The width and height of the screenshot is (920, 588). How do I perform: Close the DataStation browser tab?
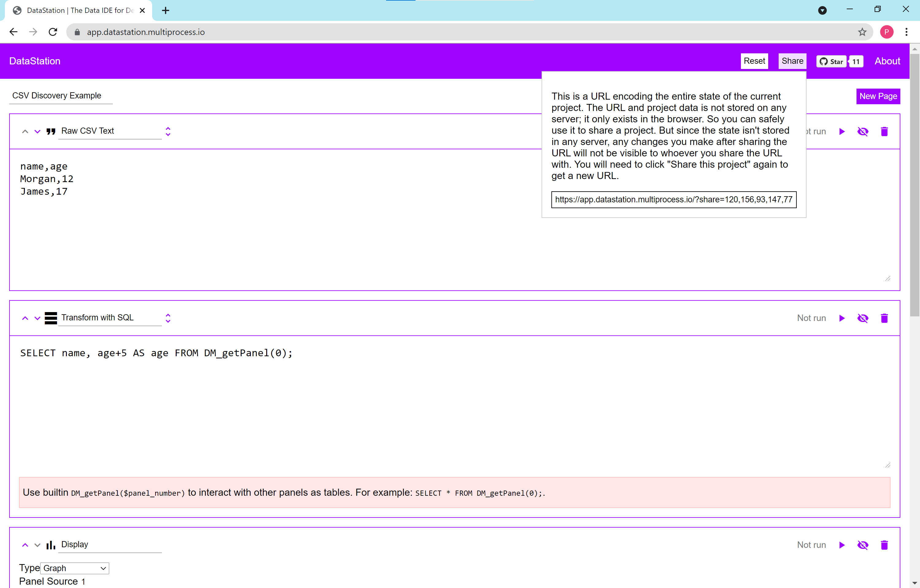[142, 11]
